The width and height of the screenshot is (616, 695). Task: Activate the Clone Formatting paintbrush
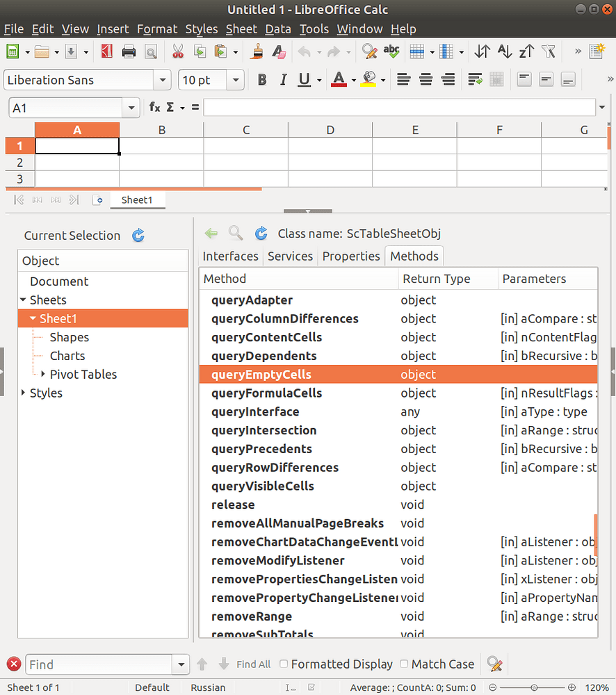click(258, 51)
